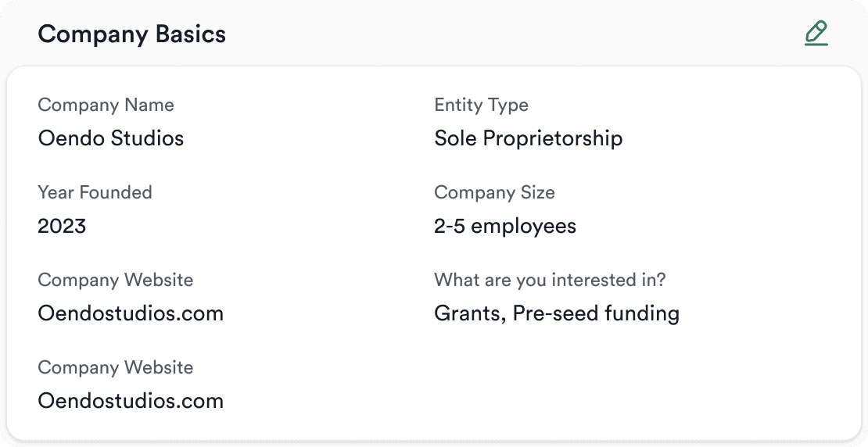Click the upper Company Website label

(115, 280)
